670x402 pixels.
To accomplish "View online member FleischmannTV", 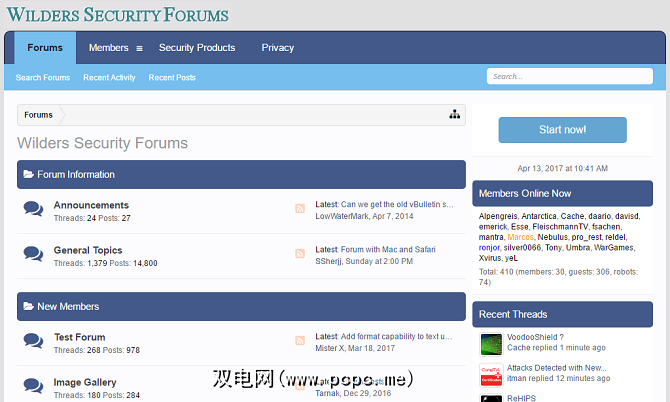I will [560, 227].
